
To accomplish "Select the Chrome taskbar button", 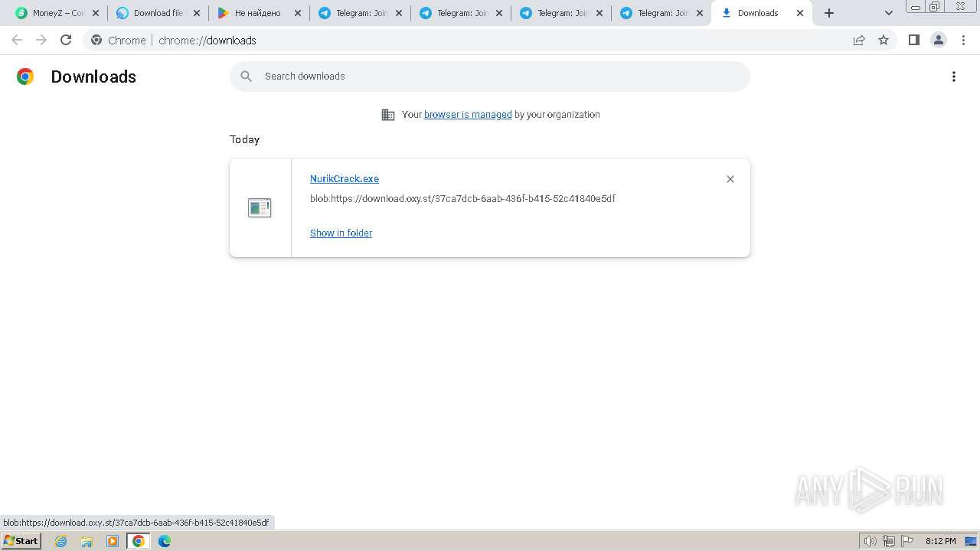I will click(x=139, y=541).
